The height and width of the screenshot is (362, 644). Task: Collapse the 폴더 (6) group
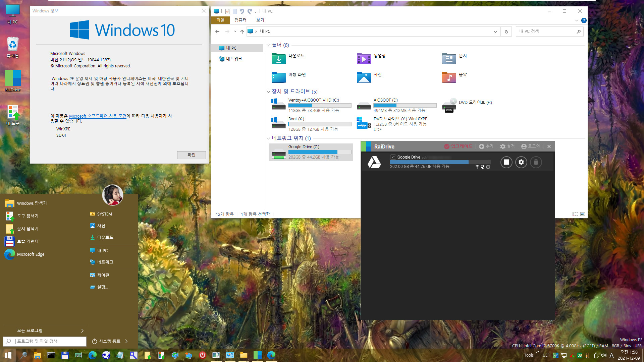pos(268,45)
